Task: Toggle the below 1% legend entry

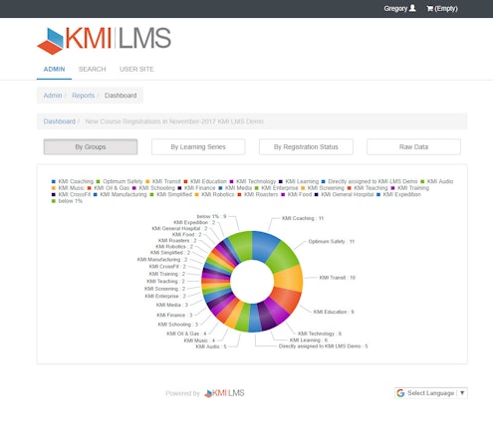Action: click(x=67, y=201)
